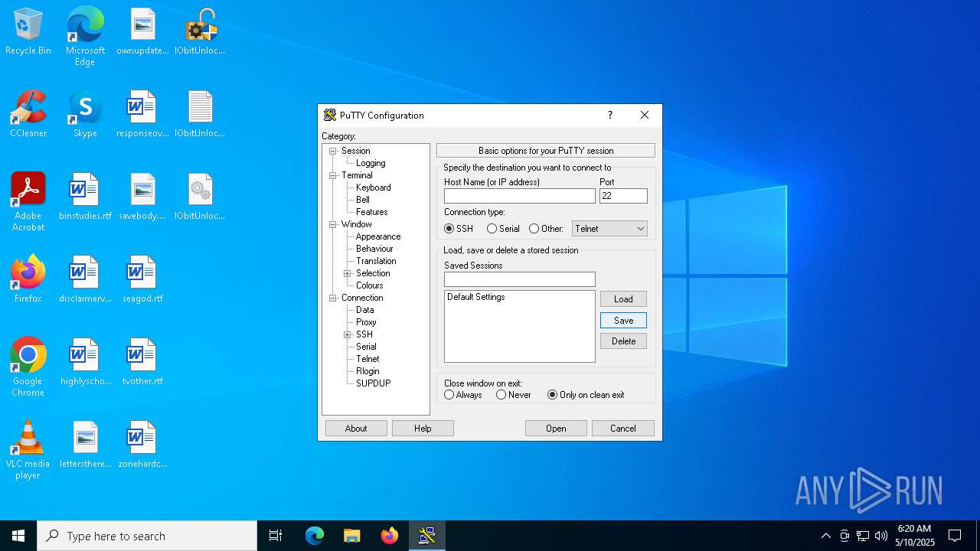Click the Save session button
The image size is (980, 551).
click(623, 321)
